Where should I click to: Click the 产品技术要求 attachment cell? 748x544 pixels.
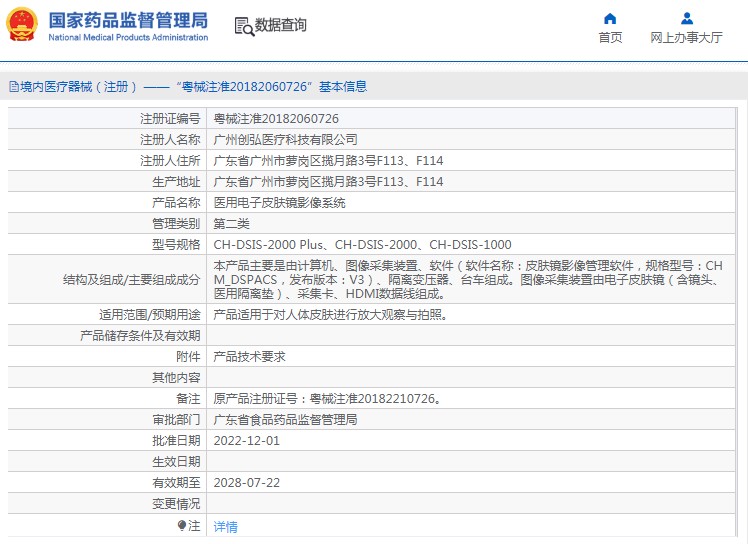click(x=249, y=357)
